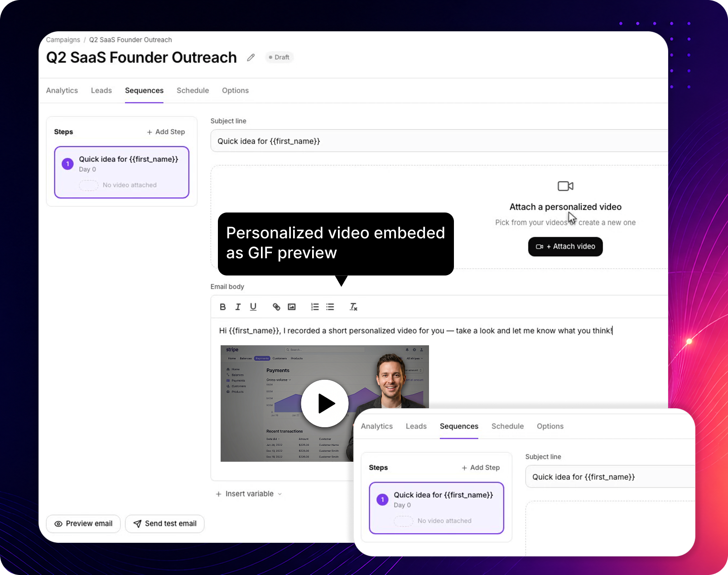The height and width of the screenshot is (575, 728).
Task: Click the Subject line field in overlay card
Action: 610,477
